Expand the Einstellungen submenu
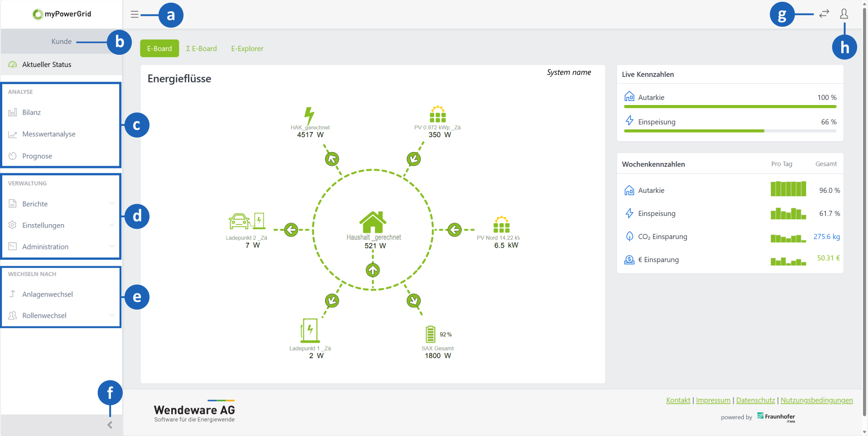The width and height of the screenshot is (868, 436). (x=111, y=225)
